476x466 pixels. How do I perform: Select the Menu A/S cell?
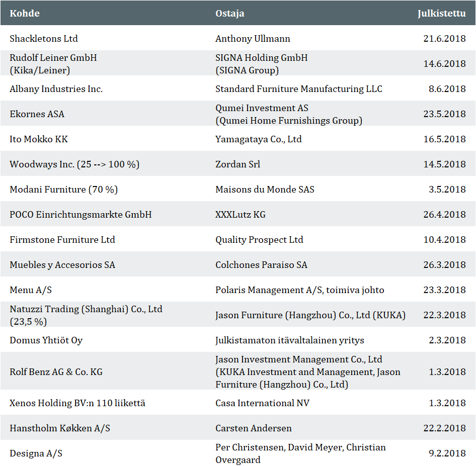[x=31, y=290]
